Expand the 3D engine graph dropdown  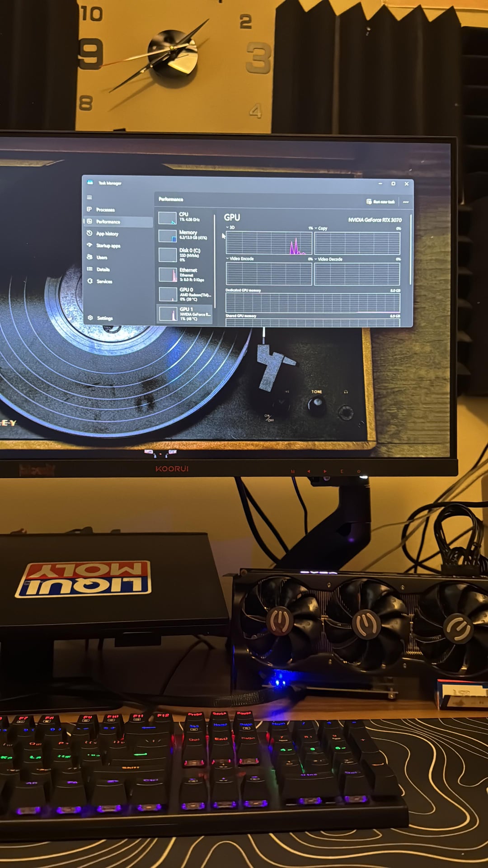[x=228, y=227]
